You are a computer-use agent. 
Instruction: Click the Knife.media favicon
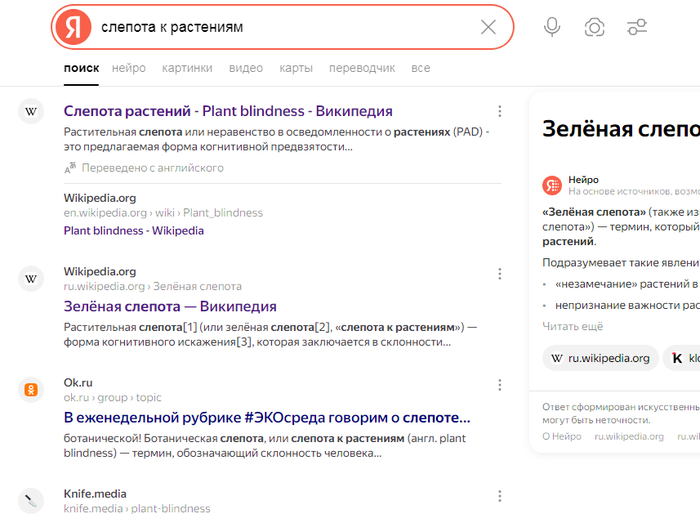click(31, 500)
